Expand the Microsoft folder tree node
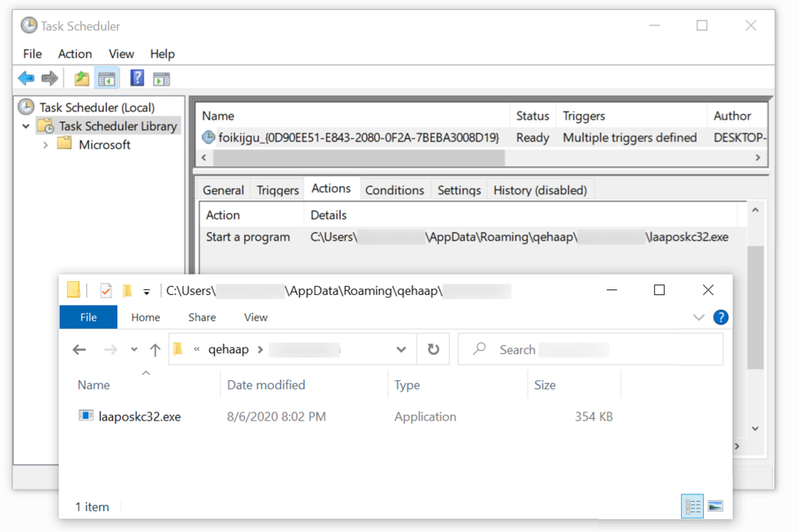This screenshot has width=799, height=532. (45, 145)
